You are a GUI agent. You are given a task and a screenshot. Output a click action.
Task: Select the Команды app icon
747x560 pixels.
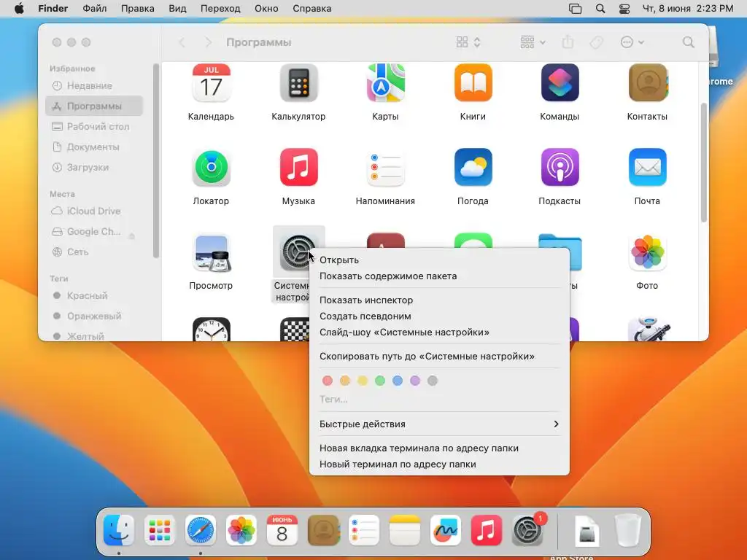[560, 83]
